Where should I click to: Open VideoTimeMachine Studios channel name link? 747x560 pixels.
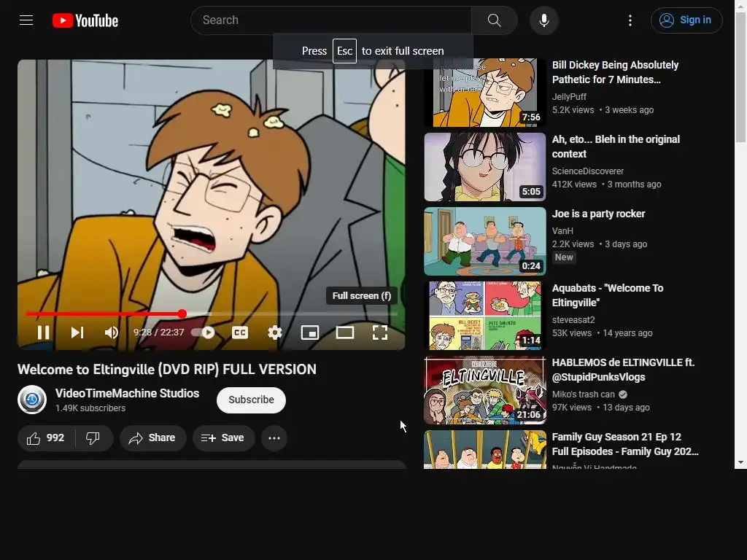[x=127, y=393]
